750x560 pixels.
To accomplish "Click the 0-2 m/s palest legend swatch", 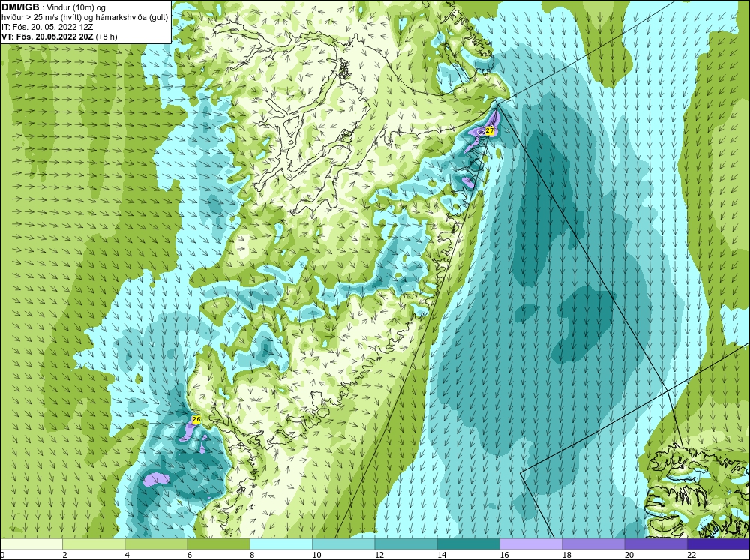I will click(31, 544).
